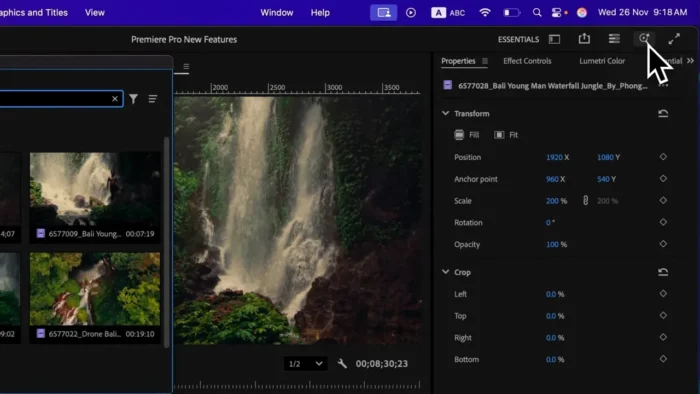Screen dimensions: 700x394
Task: Edit the Scale value 200 %
Action: pyautogui.click(x=556, y=201)
